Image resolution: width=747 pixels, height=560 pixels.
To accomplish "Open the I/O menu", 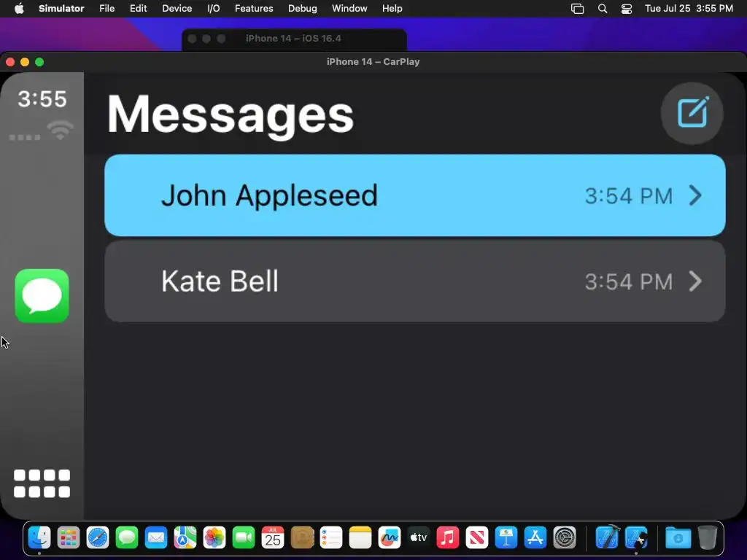I will pyautogui.click(x=214, y=9).
